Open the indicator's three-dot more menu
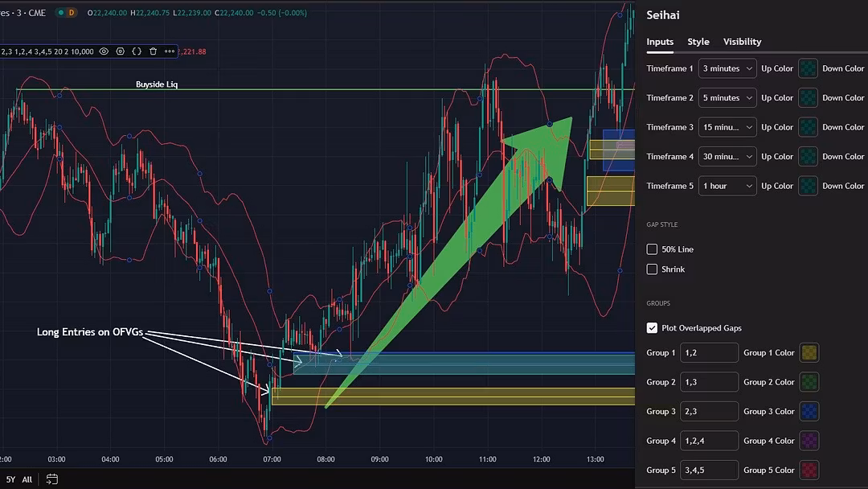868x489 pixels. pyautogui.click(x=169, y=51)
